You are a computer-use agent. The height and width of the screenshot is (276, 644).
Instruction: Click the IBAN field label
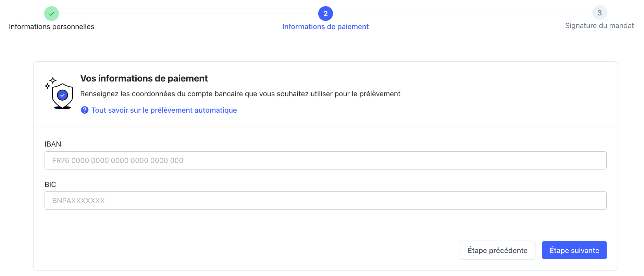point(53,144)
